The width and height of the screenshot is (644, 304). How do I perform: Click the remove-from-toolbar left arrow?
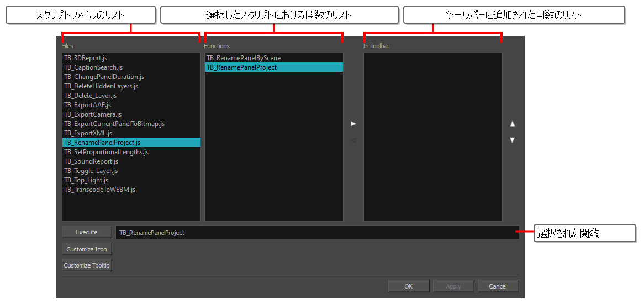click(x=353, y=140)
